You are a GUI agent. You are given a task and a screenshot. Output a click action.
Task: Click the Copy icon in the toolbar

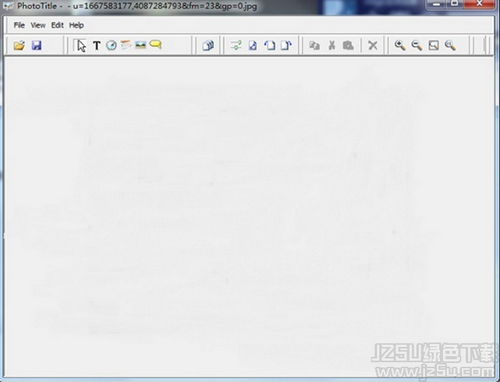[314, 45]
